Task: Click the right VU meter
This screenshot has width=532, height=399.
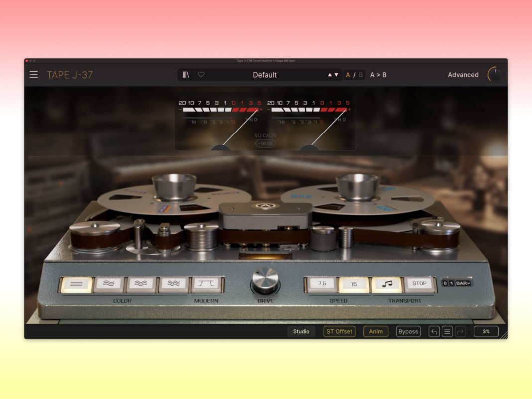Action: click(309, 124)
